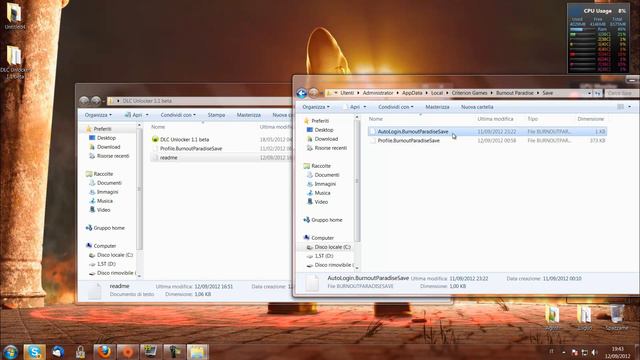640x360 pixels.
Task: Open Condividi con menu in Save window
Action: pyautogui.click(x=396, y=107)
